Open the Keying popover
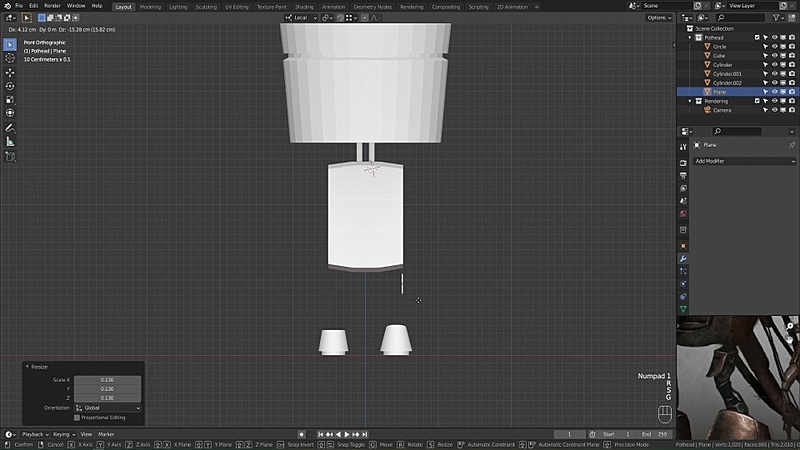 click(64, 434)
